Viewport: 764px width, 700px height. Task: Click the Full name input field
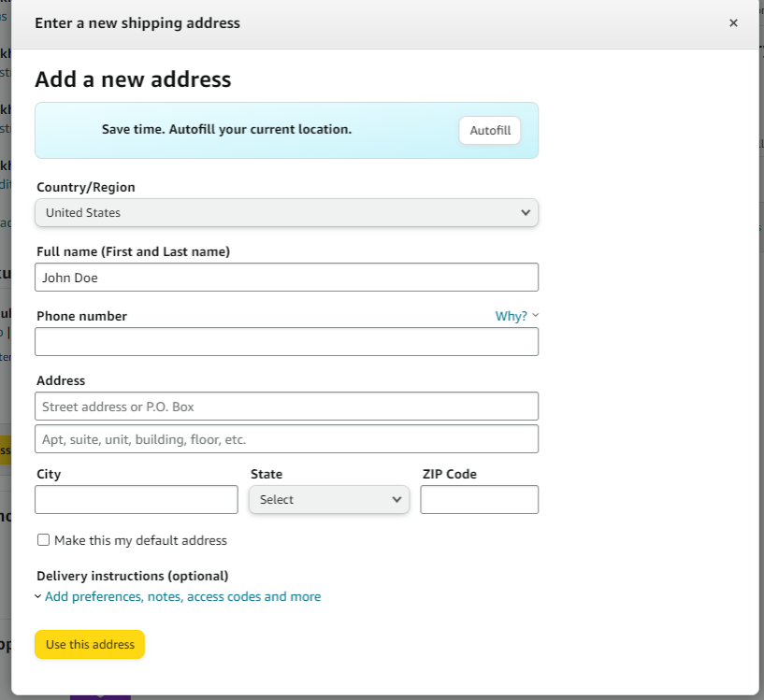coord(286,278)
